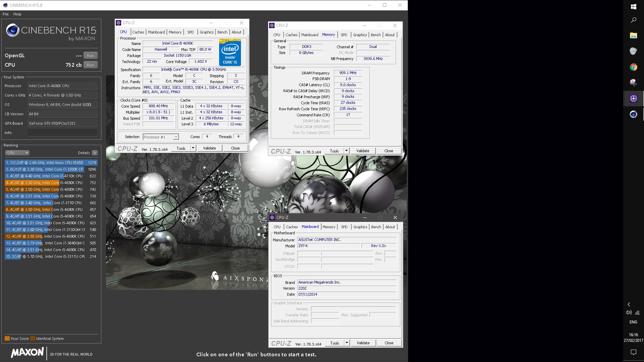This screenshot has width=644, height=362.
Task: Click the Processor field Intel Core i5-4690K CPU
Action: [x=62, y=86]
